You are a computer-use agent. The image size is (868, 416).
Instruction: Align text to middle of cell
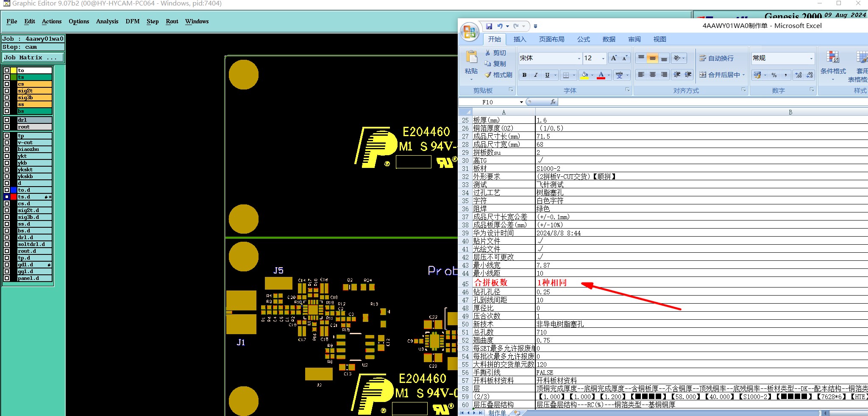click(653, 58)
